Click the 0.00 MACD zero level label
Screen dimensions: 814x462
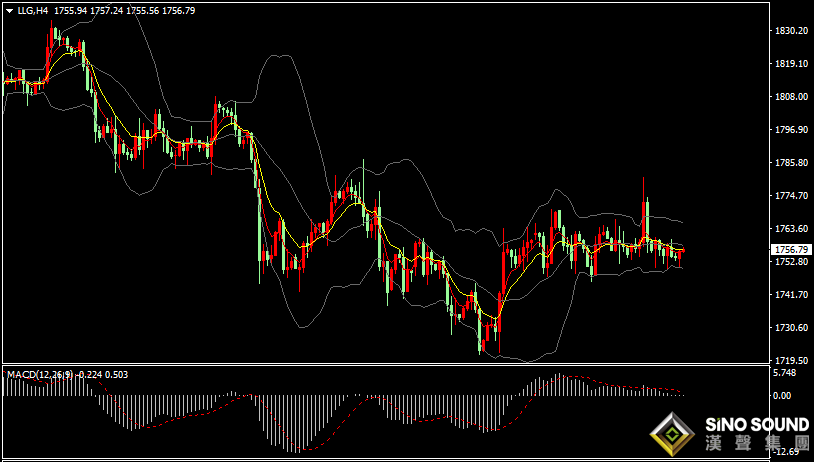coord(782,396)
